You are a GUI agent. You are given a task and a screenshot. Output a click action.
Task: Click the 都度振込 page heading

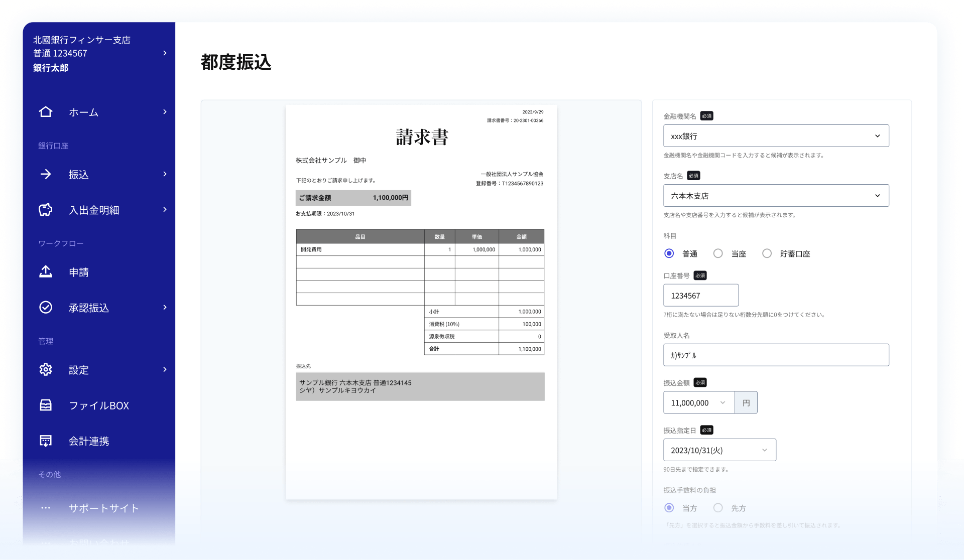tap(236, 62)
